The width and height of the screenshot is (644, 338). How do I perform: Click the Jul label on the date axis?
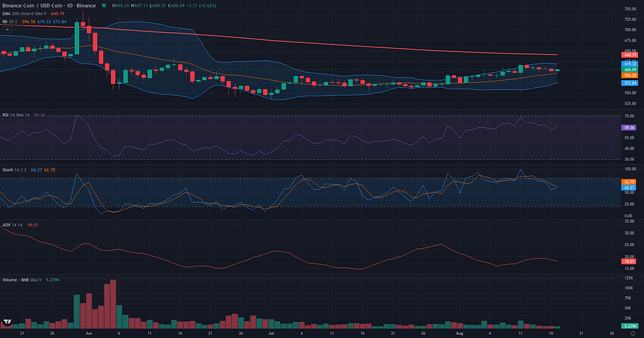point(271,333)
